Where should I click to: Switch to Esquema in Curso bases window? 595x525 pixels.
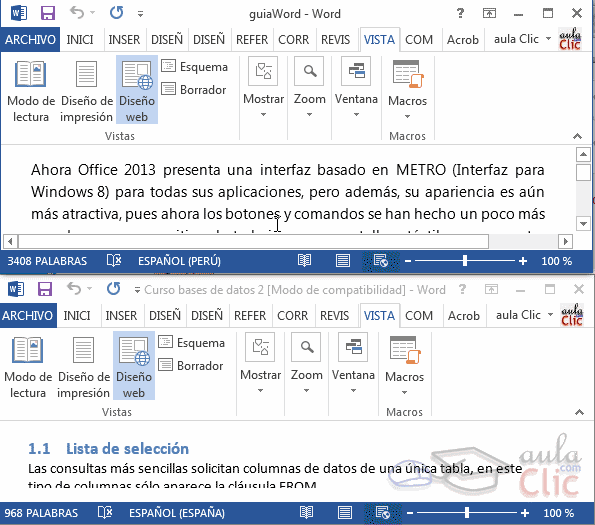(192, 343)
